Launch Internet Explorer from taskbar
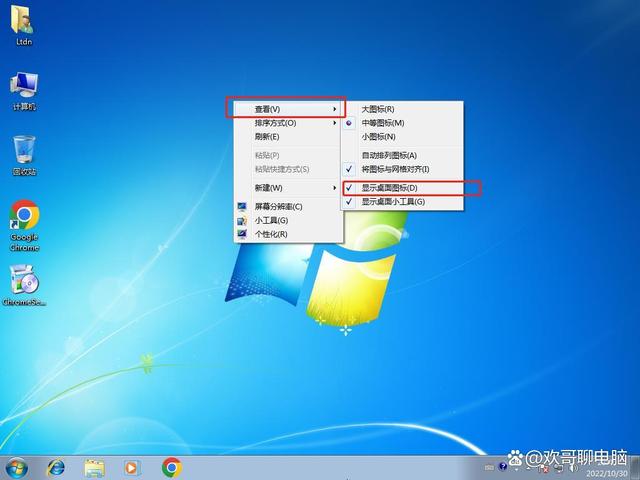 (56, 467)
